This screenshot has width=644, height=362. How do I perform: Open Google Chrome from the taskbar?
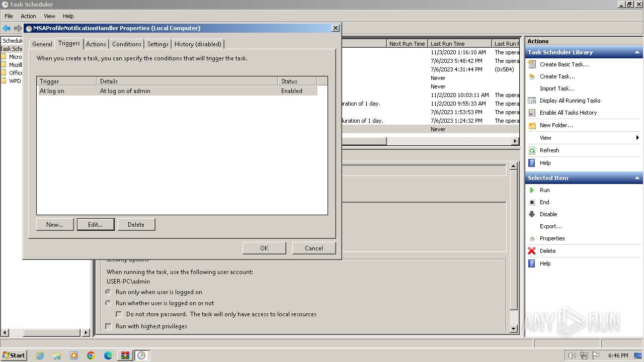click(91, 355)
